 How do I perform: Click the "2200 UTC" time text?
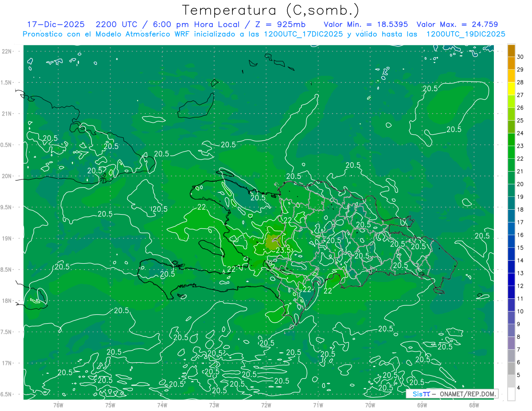coord(117,24)
